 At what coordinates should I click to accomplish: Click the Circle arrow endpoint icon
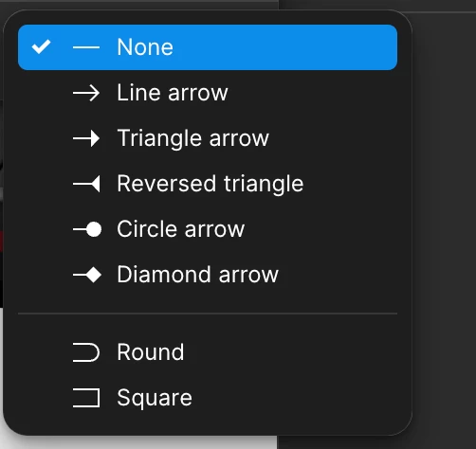click(87, 229)
